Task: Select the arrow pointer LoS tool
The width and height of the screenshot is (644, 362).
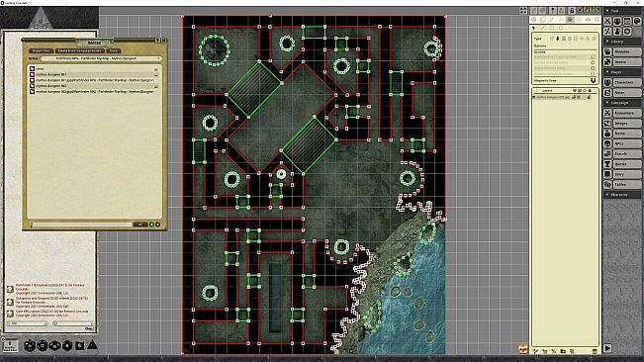Action: tap(533, 28)
